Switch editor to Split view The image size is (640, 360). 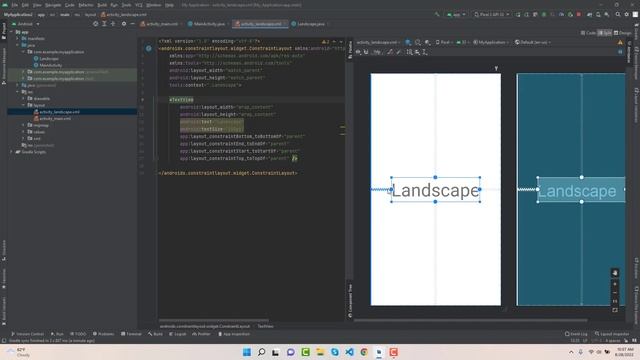[x=604, y=33]
